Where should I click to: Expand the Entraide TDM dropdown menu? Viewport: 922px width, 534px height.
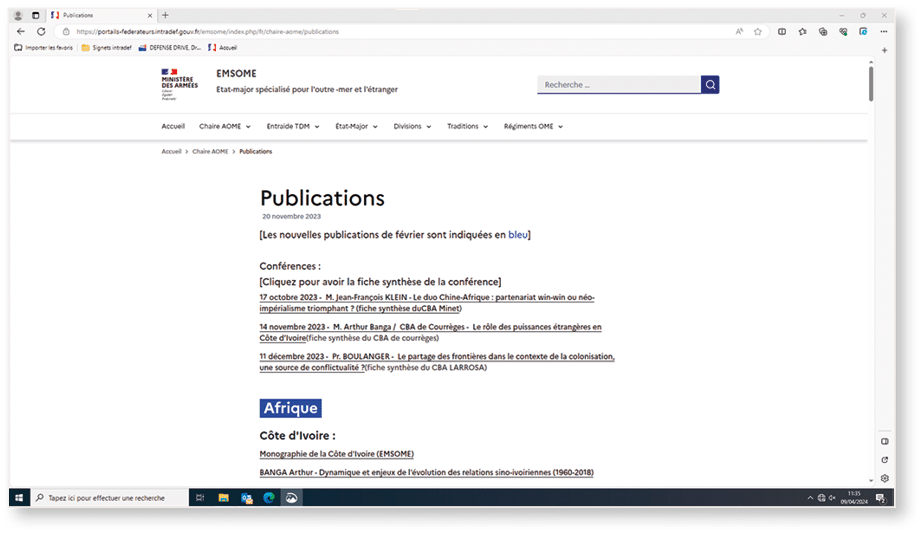(x=292, y=127)
